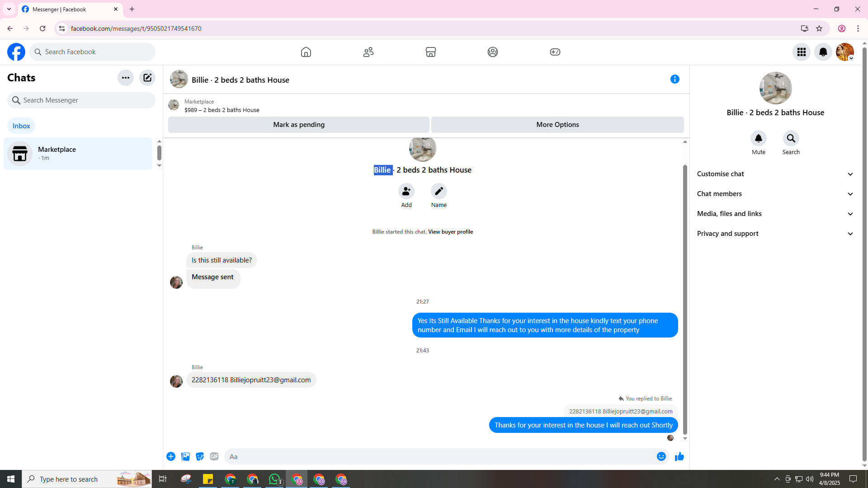
Task: Open View buyer profile link
Action: [x=450, y=232]
